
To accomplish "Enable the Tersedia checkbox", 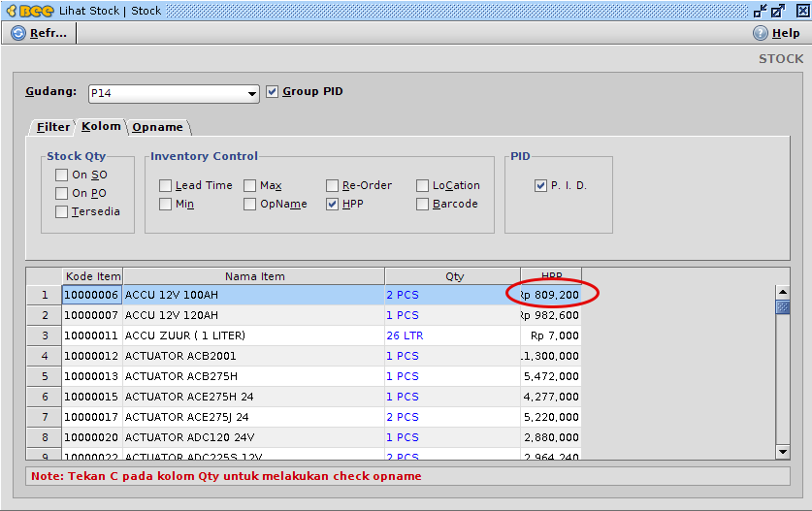I will point(62,211).
